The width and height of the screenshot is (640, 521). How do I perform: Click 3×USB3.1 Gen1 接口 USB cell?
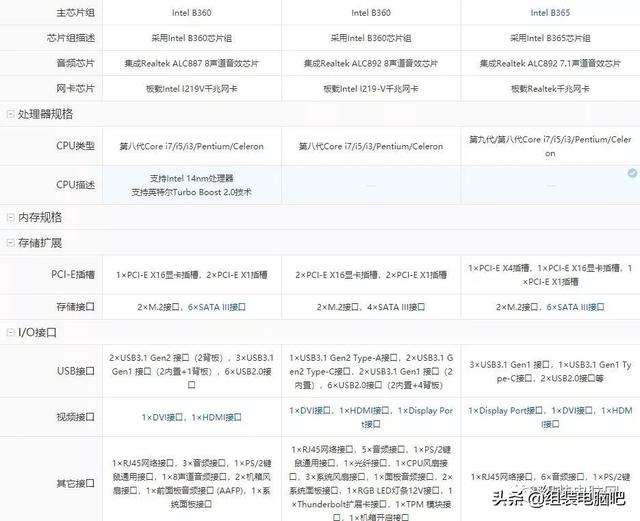pyautogui.click(x=550, y=372)
